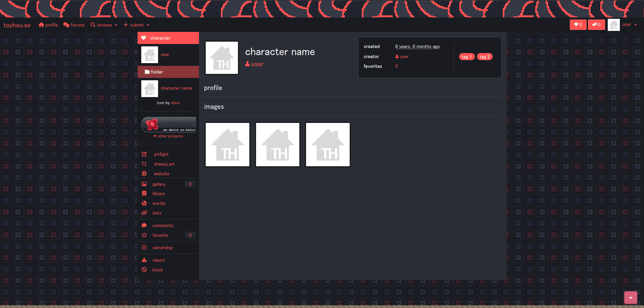Click the sheezy.art crop icon
Image resolution: width=644 pixels, height=308 pixels.
[x=144, y=164]
